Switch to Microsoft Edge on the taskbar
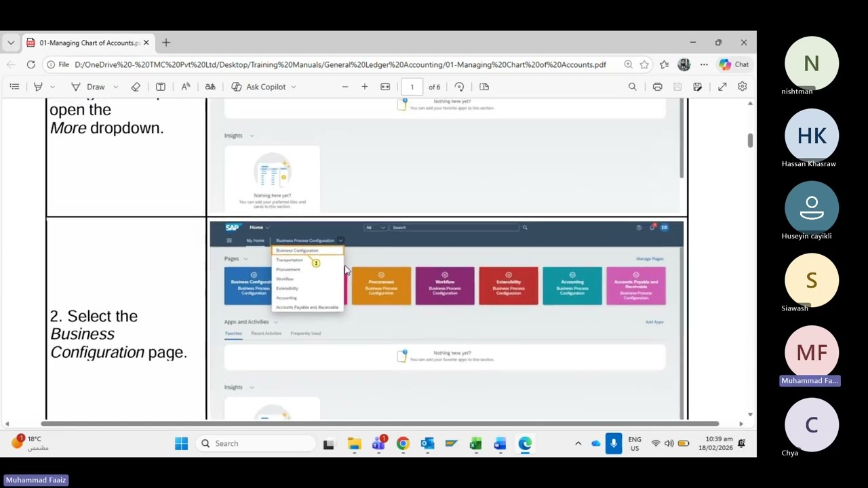 pyautogui.click(x=525, y=443)
